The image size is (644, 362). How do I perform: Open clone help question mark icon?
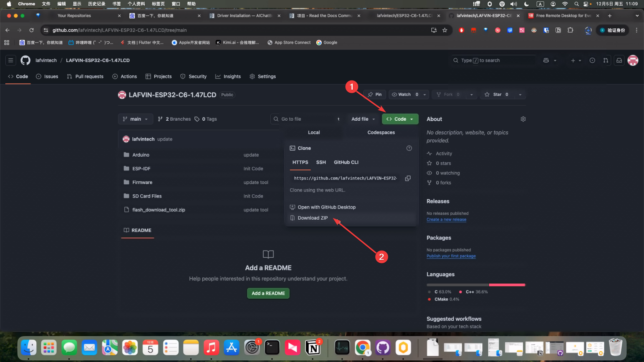click(409, 148)
